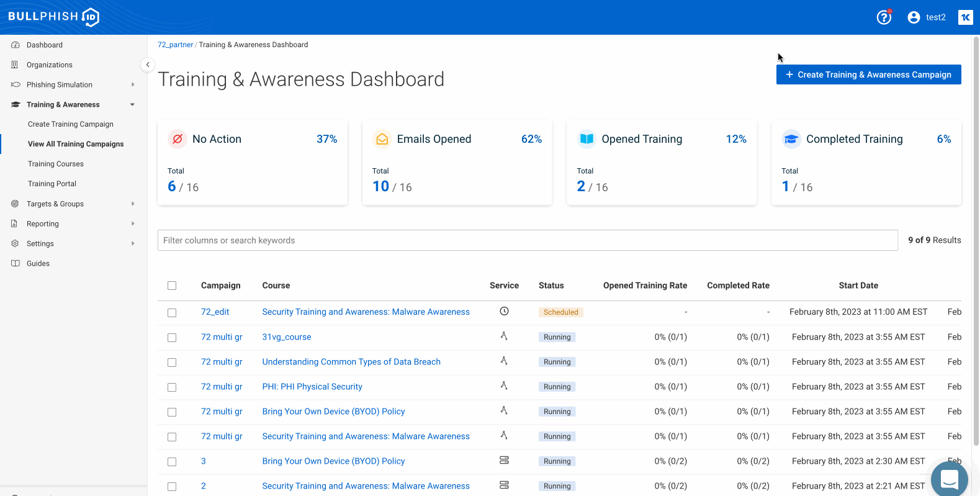The image size is (980, 496).
Task: Open the 72_partner breadcrumb link
Action: click(175, 45)
